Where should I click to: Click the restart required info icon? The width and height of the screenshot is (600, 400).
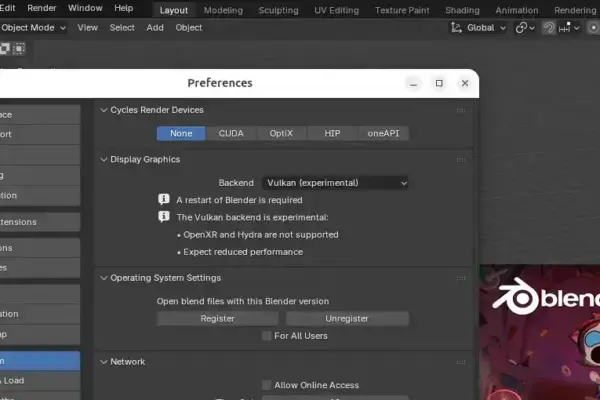(x=164, y=199)
